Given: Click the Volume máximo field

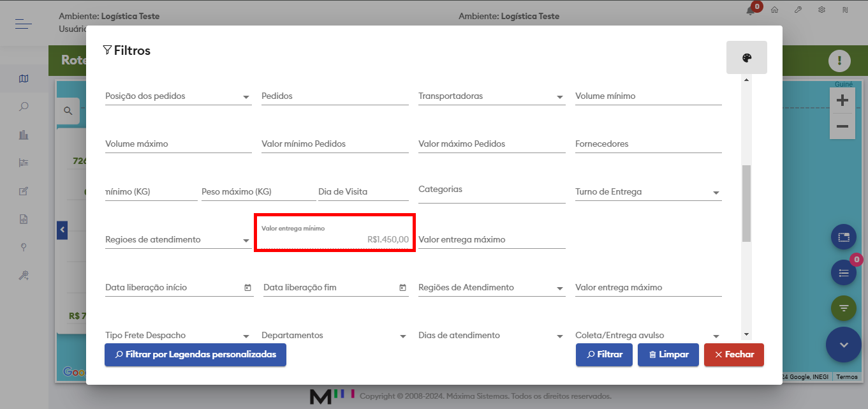Looking at the screenshot, I should click(x=179, y=144).
